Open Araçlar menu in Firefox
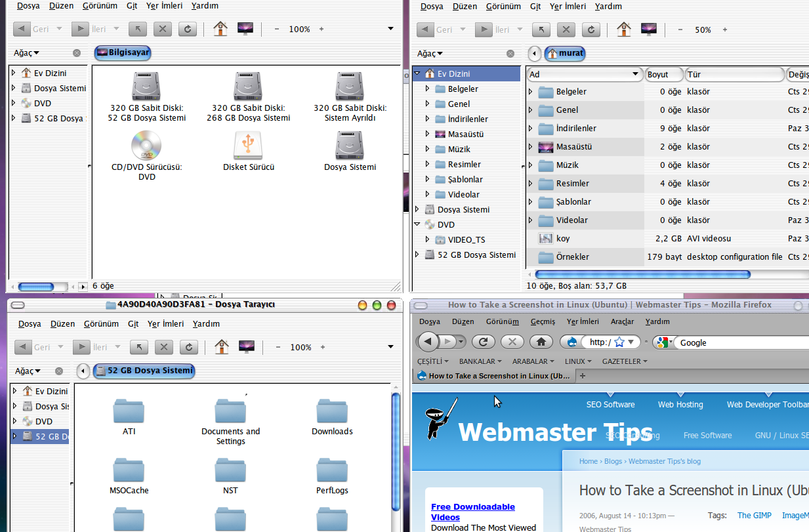This screenshot has width=809, height=532. click(x=622, y=321)
